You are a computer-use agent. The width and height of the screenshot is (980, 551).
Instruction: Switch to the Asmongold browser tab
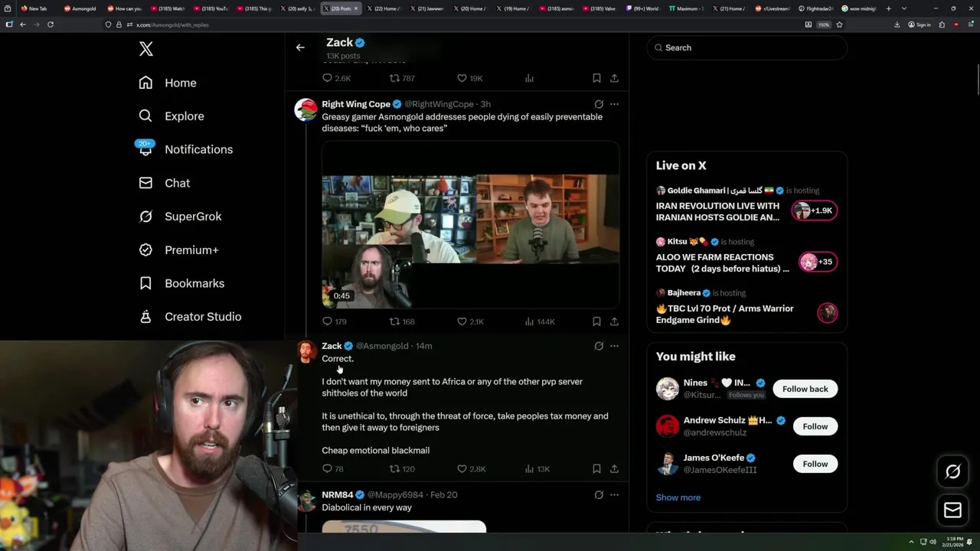click(80, 8)
